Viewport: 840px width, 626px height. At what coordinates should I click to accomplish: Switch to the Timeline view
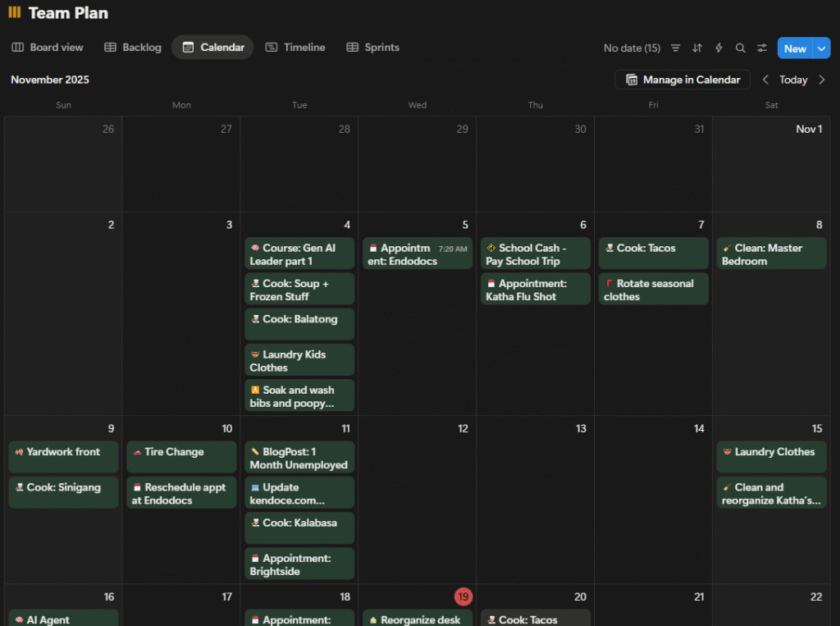[295, 48]
